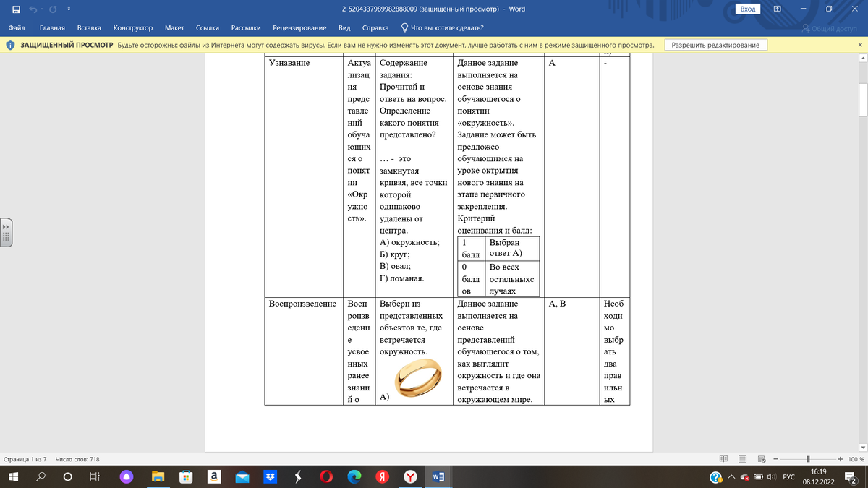Open Cortana circle icon
This screenshot has height=488, width=868.
point(68,477)
